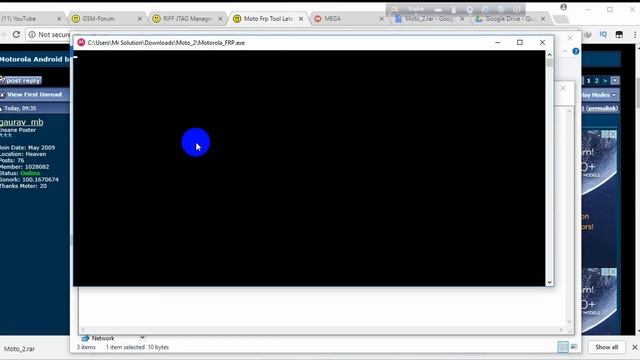Click the green Online status text
The height and width of the screenshot is (360, 640).
click(30, 173)
